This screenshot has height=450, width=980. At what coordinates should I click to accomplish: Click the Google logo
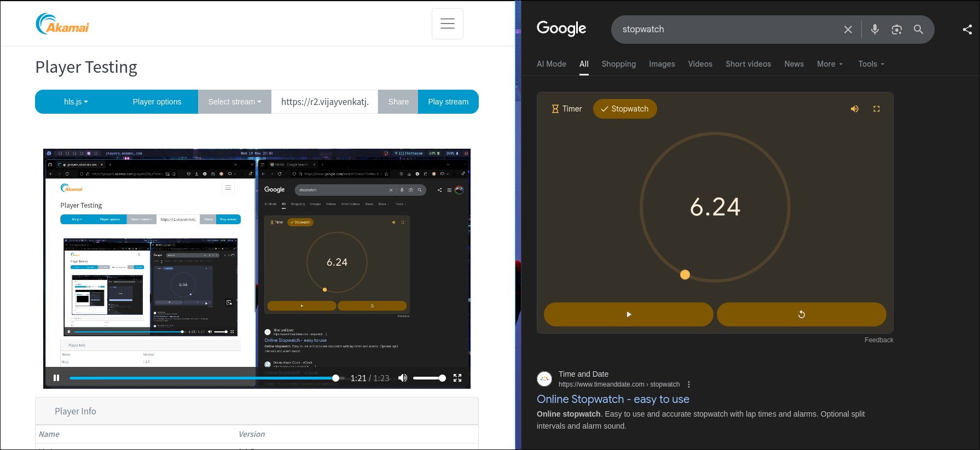(x=561, y=28)
